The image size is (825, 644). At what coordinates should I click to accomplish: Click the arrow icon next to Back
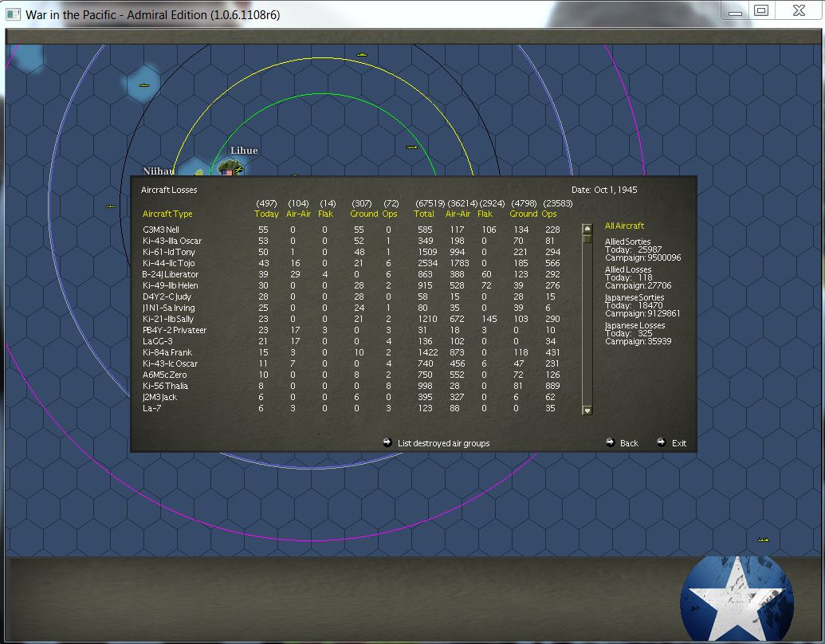coord(611,442)
